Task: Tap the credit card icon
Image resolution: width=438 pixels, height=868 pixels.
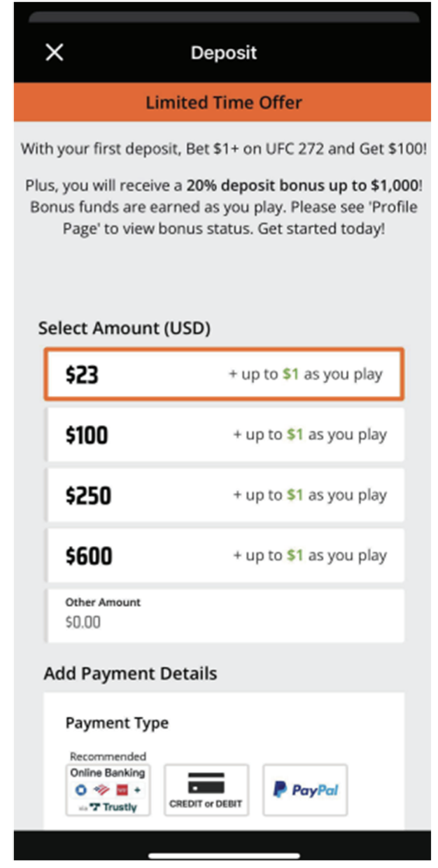Action: 206,783
